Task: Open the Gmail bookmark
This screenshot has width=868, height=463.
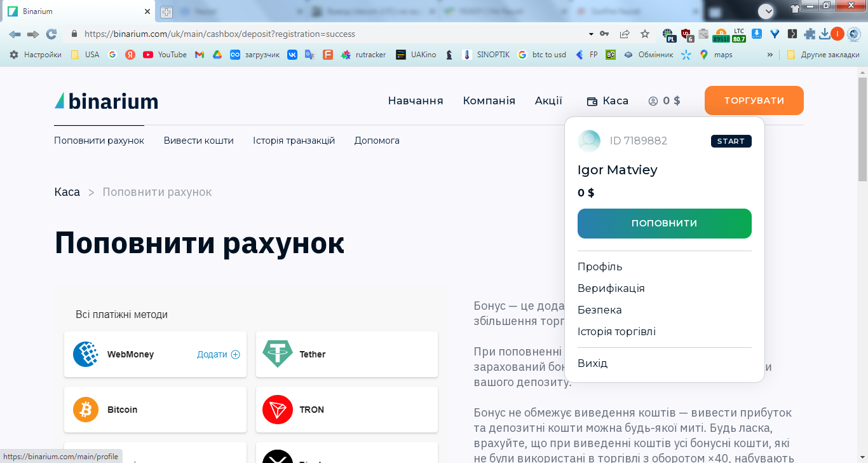Action: (200, 55)
